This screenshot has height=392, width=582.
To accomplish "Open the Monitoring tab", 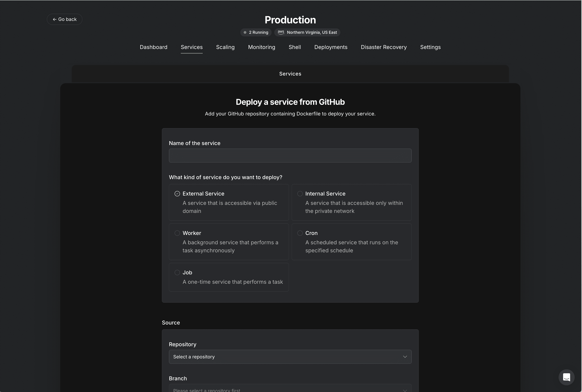I will coord(261,47).
